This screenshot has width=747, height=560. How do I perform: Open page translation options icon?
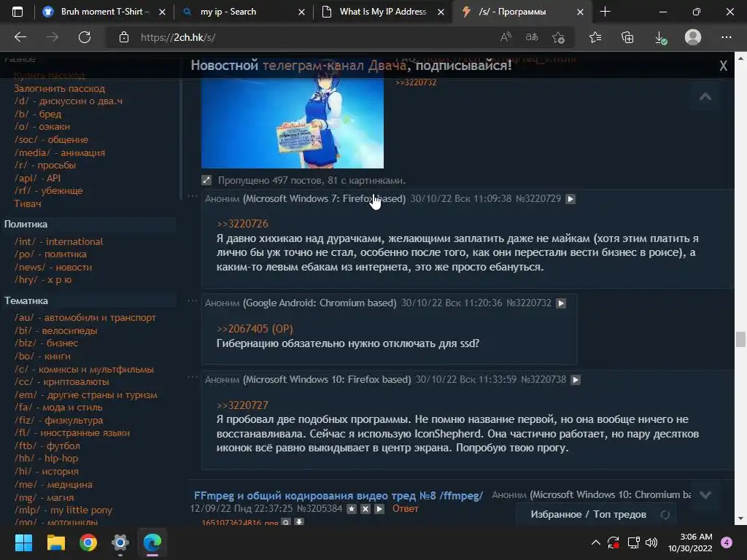click(532, 37)
